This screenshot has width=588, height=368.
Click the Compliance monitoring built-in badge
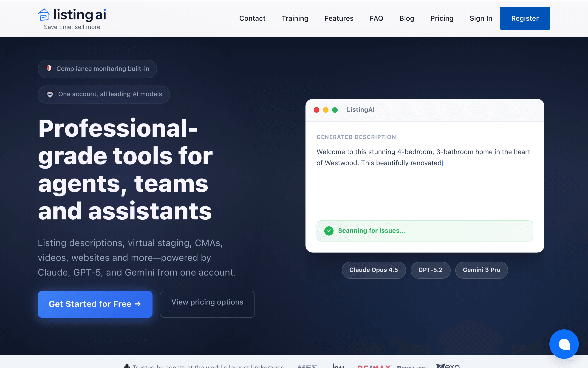(x=97, y=69)
